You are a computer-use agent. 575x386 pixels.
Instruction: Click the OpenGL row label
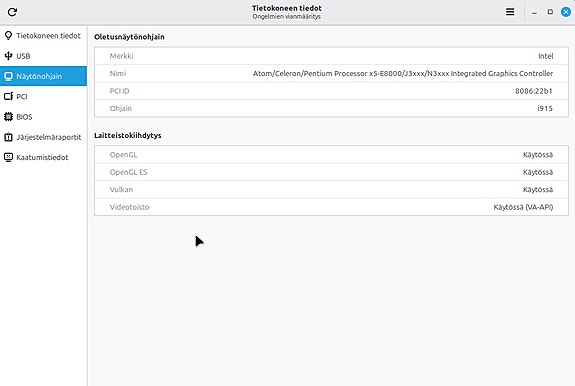(x=123, y=155)
